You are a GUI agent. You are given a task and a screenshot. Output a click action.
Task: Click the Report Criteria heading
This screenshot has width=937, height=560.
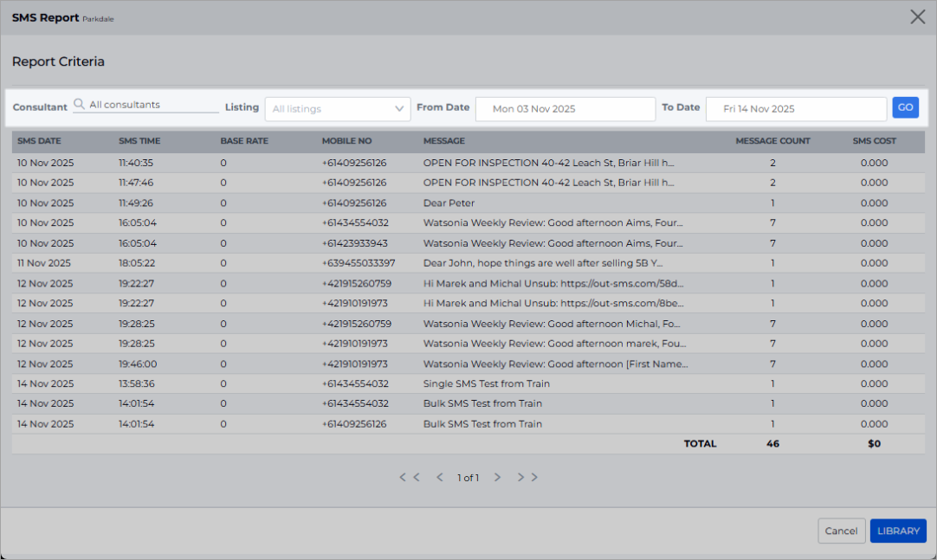58,61
